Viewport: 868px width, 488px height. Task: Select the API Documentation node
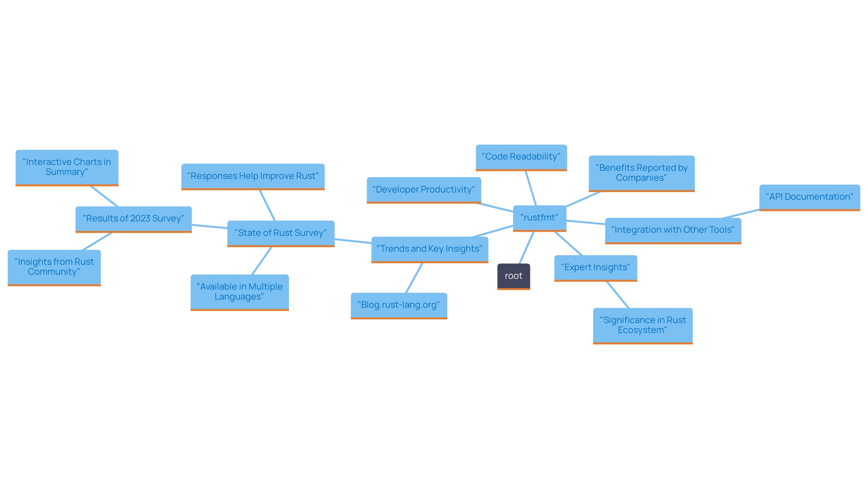[x=808, y=197]
